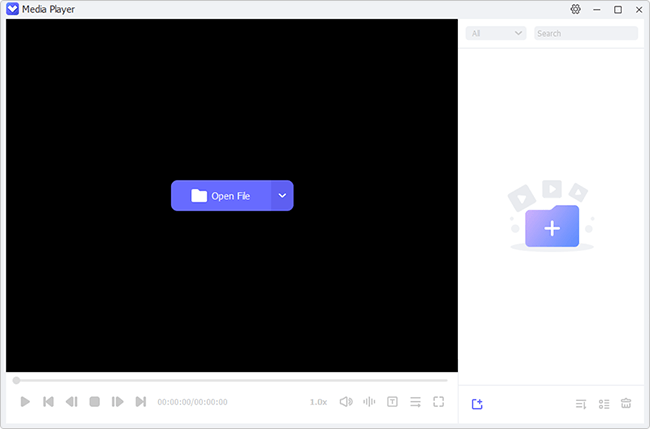Skip to the next track

coord(141,402)
